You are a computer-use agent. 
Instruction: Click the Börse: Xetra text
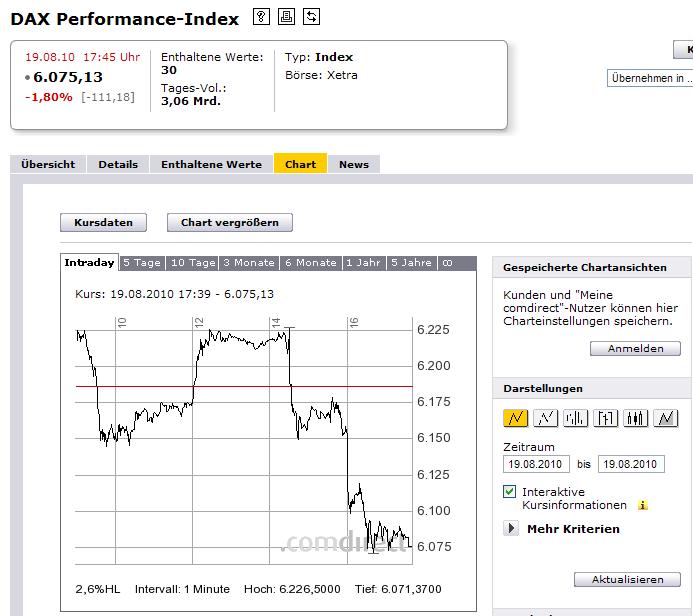[x=321, y=75]
